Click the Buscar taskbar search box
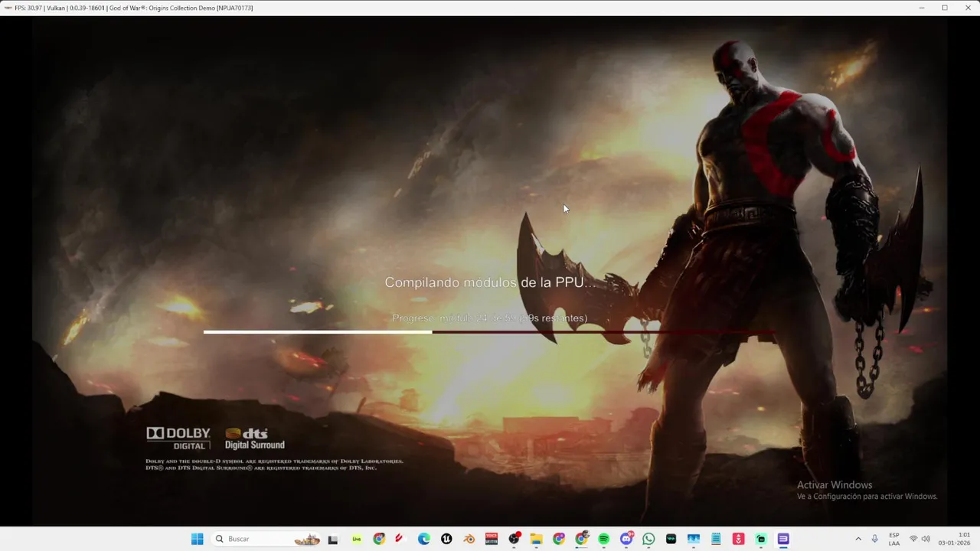 (266, 539)
